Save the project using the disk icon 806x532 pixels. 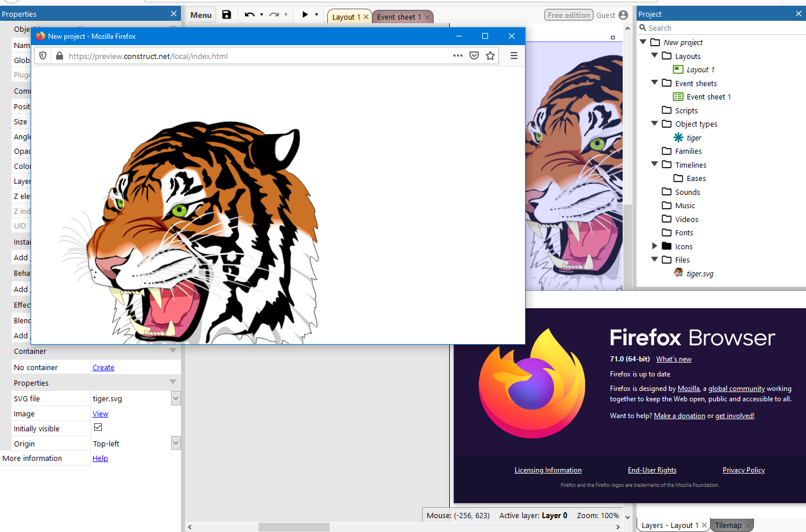click(227, 14)
